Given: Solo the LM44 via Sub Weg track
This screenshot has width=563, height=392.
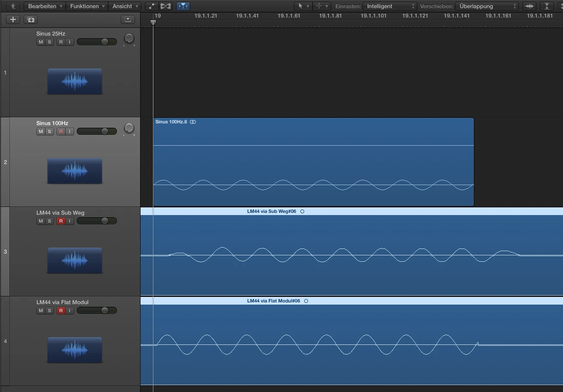Looking at the screenshot, I should tap(50, 221).
